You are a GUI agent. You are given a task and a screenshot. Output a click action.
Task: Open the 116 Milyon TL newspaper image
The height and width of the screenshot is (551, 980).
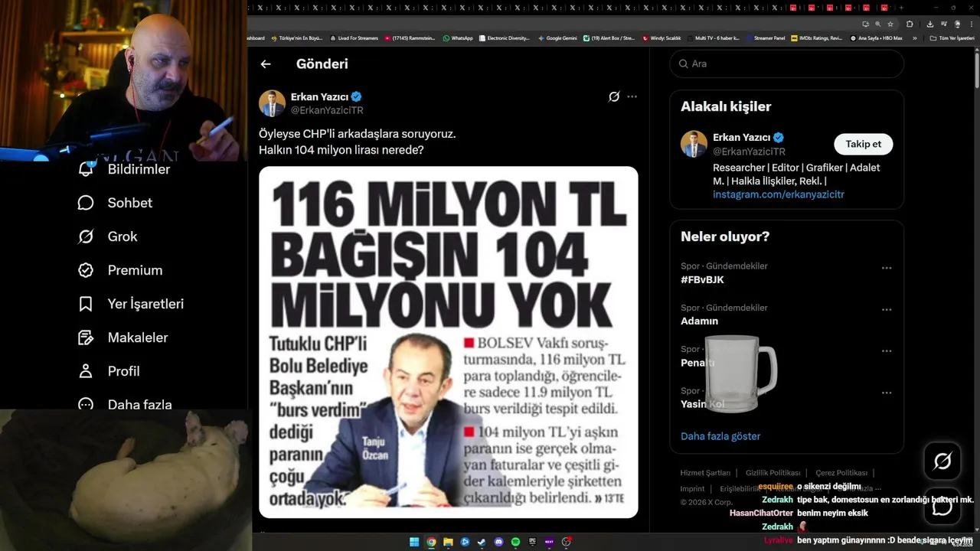coord(449,342)
